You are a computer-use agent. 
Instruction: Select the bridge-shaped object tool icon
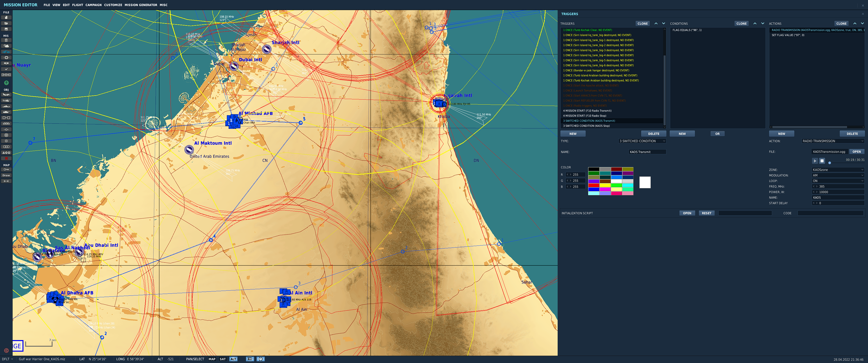click(x=6, y=124)
